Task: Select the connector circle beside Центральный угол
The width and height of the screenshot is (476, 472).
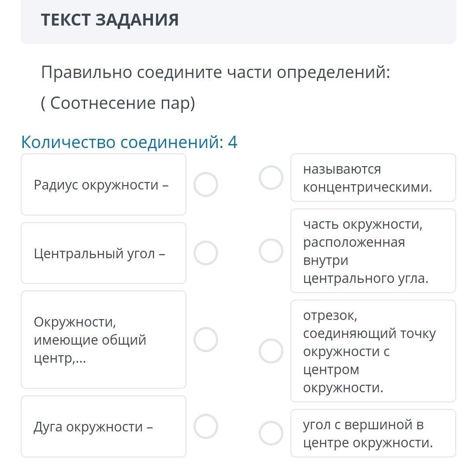Action: tap(205, 253)
